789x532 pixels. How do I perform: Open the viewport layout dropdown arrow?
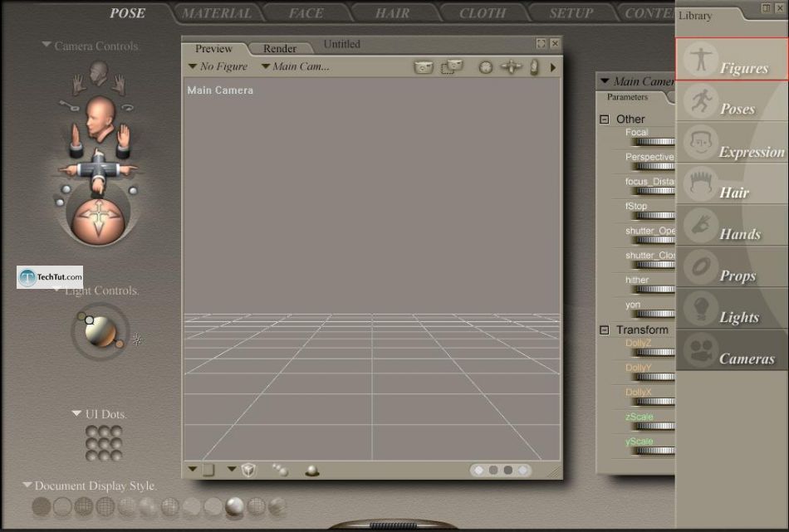click(192, 469)
